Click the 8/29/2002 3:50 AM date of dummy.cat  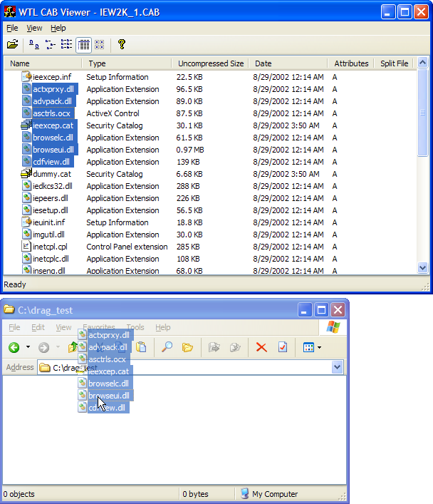(x=286, y=174)
